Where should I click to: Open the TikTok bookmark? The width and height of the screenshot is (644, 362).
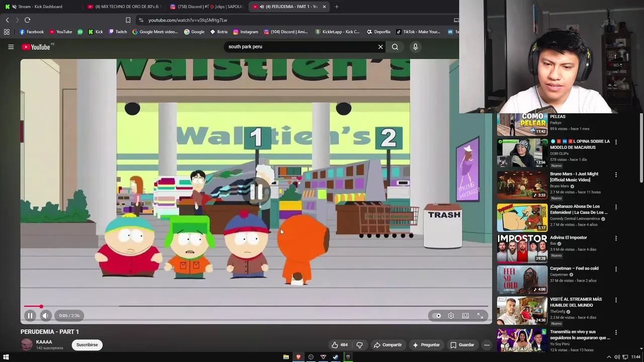click(418, 32)
